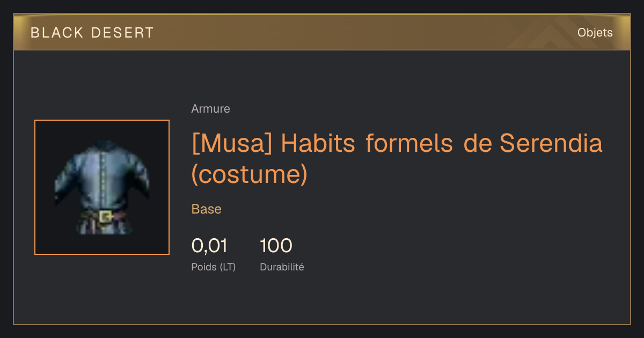
Task: Click the word [Musa] in the title
Action: point(232,144)
